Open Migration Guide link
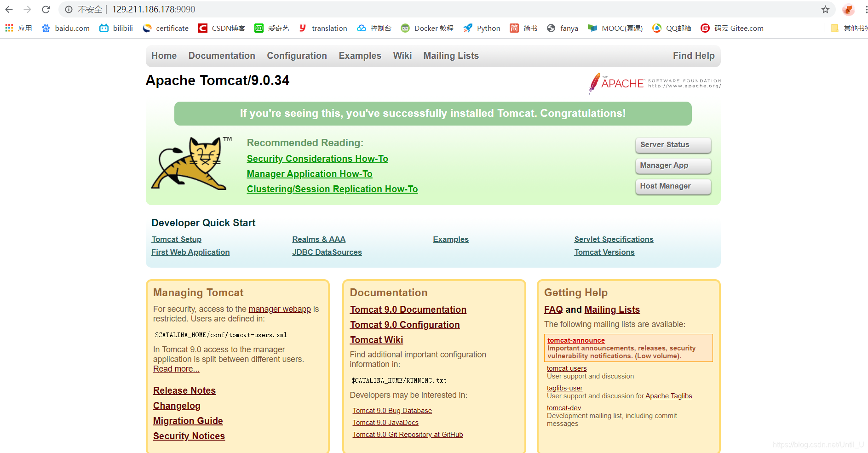The width and height of the screenshot is (868, 453). coord(188,421)
